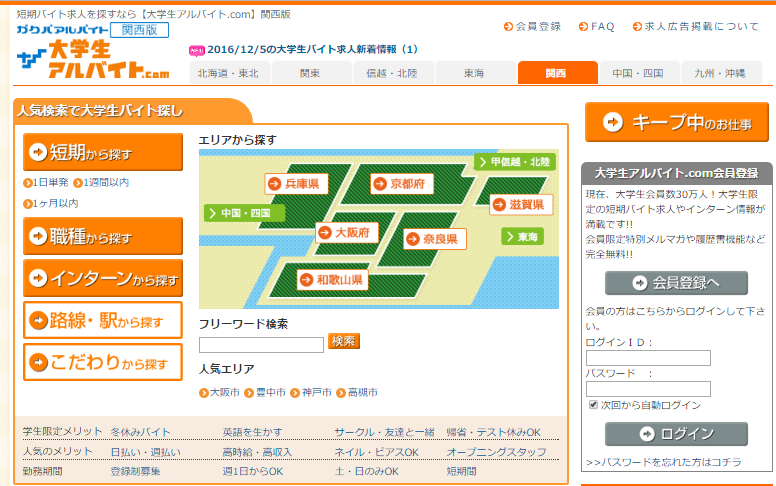
Task: Click the インターンから探す button
Action: pyautogui.click(x=103, y=278)
